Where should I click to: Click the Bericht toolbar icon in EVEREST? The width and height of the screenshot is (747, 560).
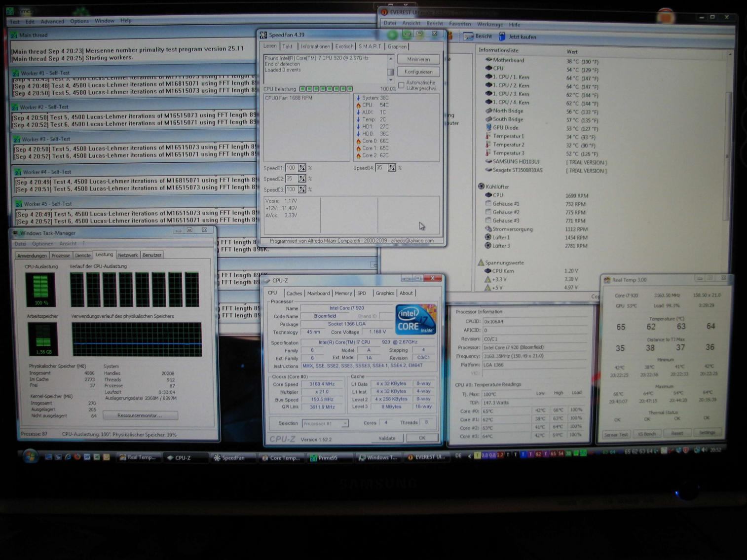[468, 37]
